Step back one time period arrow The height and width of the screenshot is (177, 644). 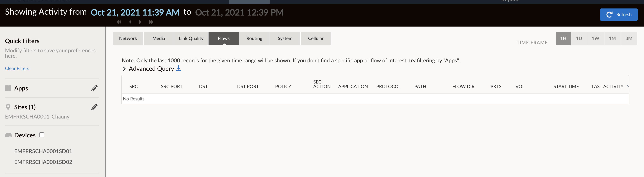[x=130, y=22]
